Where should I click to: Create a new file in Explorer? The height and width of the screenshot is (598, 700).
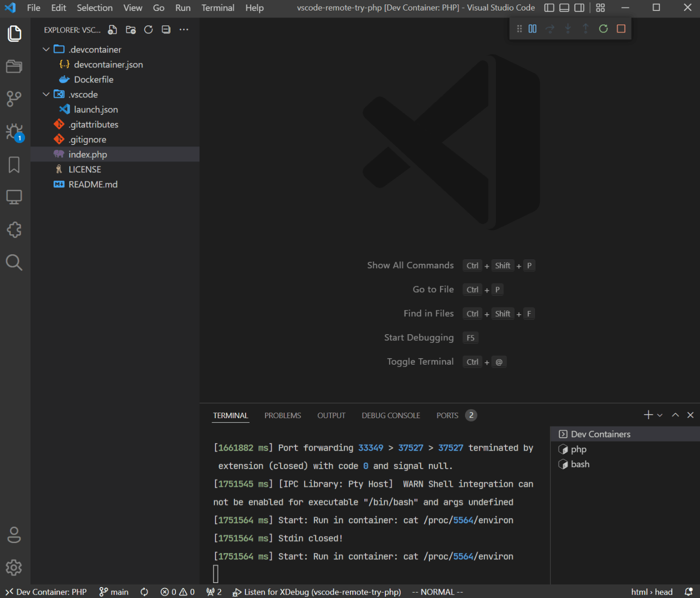pos(112,30)
